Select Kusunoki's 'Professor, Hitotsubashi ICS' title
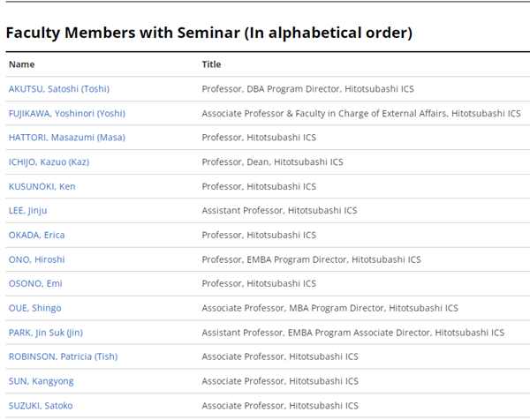This screenshot has height=420, width=530. point(259,187)
